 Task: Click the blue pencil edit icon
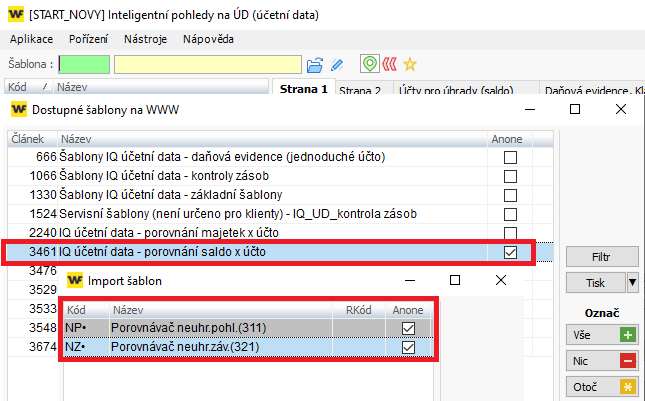pos(337,64)
